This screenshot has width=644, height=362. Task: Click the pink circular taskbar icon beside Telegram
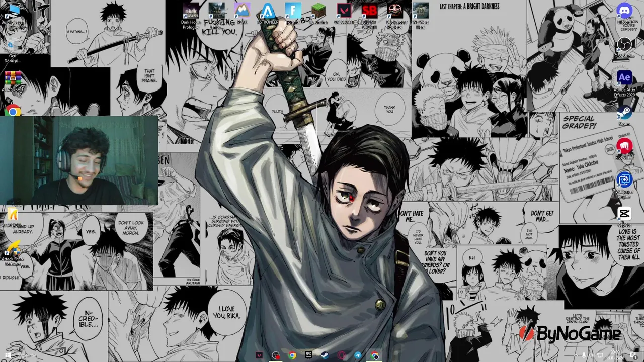pos(341,355)
